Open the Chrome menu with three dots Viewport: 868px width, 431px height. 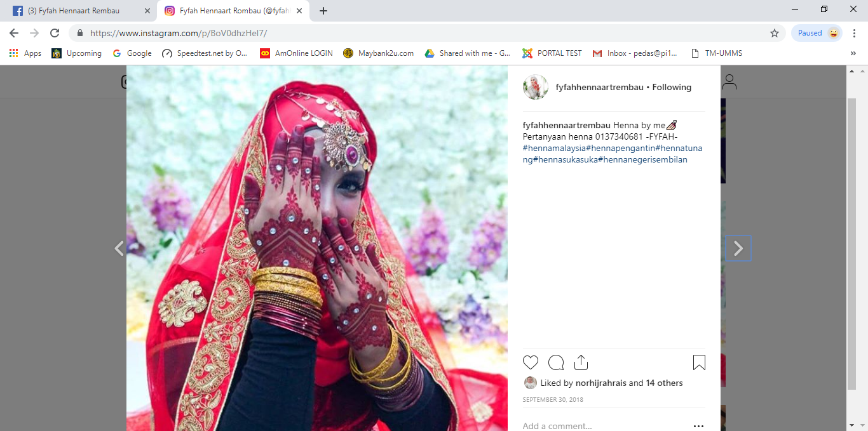(x=853, y=33)
